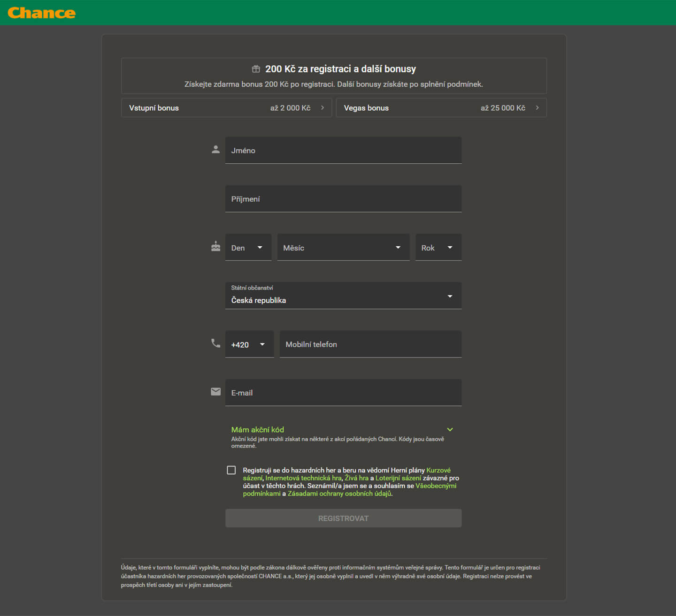Open the Vstupní bonus card
The width and height of the screenshot is (676, 616).
[x=226, y=108]
